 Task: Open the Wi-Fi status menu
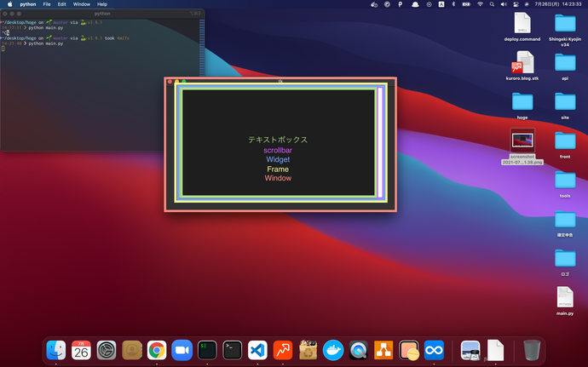(x=480, y=4)
